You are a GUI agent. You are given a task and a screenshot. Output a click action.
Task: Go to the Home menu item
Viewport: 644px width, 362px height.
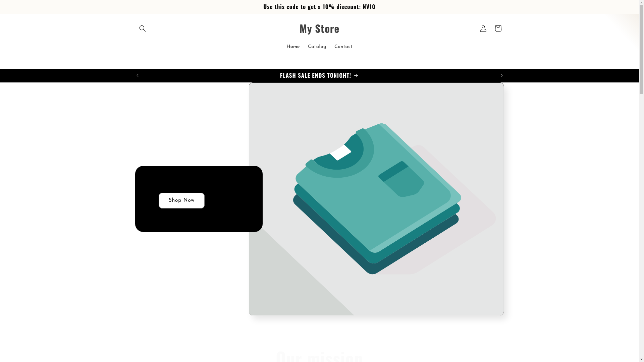[x=293, y=47]
